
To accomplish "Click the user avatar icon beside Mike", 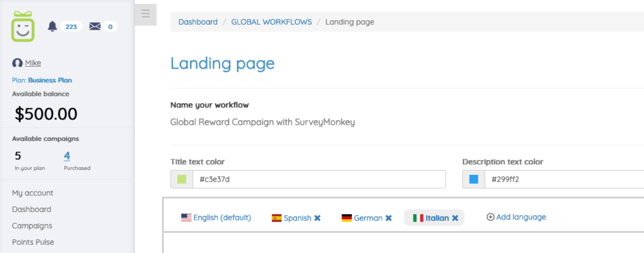I will 17,63.
